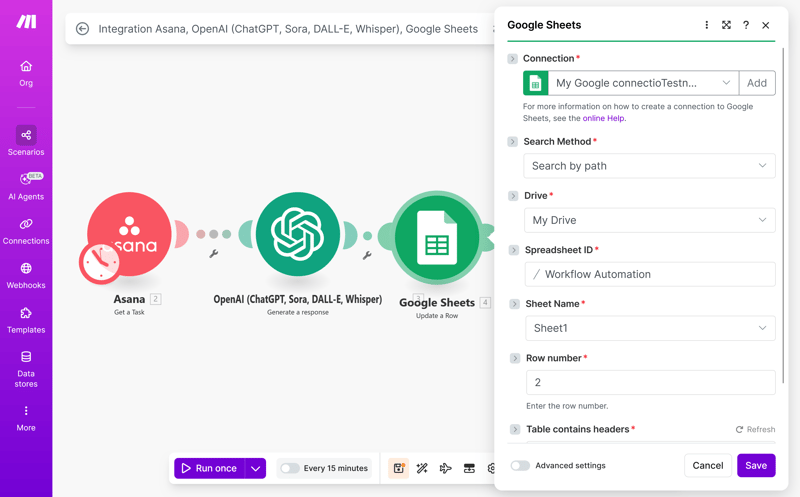Open the Sheet Name dropdown

[649, 328]
